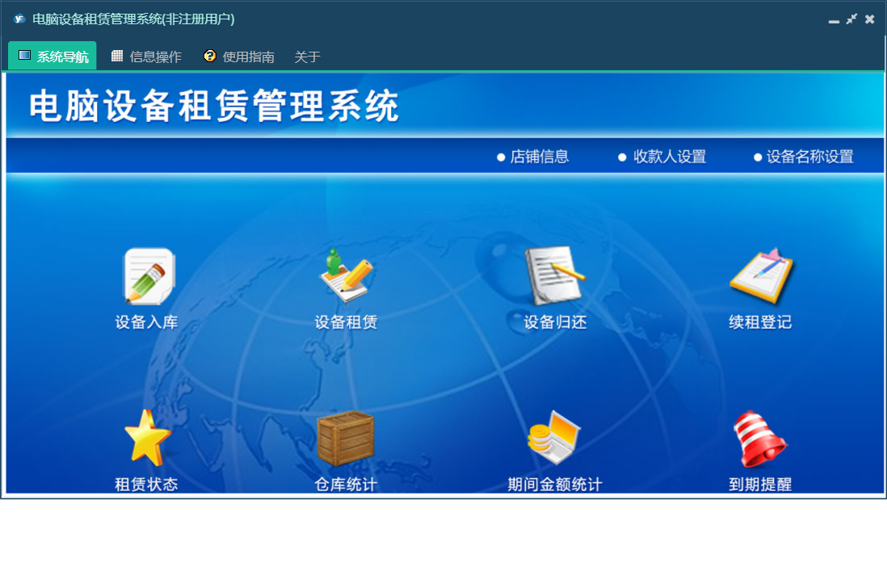Open the 期间金额统计 coins icon
Screen dimensions: 887x588
tap(554, 438)
